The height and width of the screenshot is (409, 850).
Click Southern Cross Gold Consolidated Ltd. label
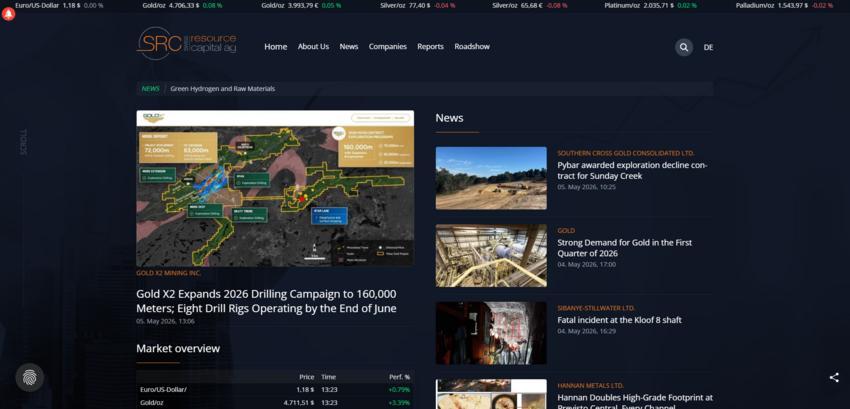(x=626, y=154)
